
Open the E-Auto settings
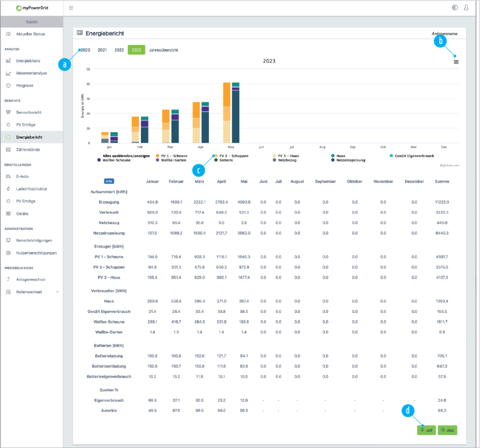pos(23,176)
